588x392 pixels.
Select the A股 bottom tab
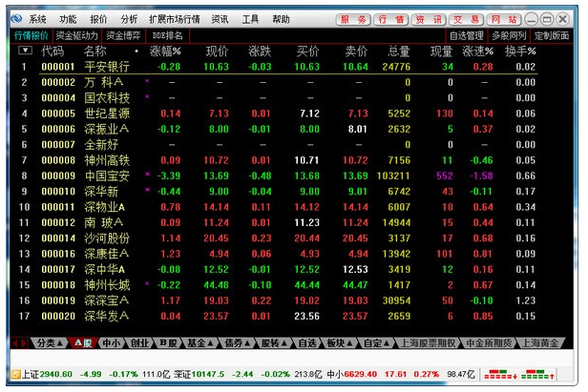tap(83, 343)
